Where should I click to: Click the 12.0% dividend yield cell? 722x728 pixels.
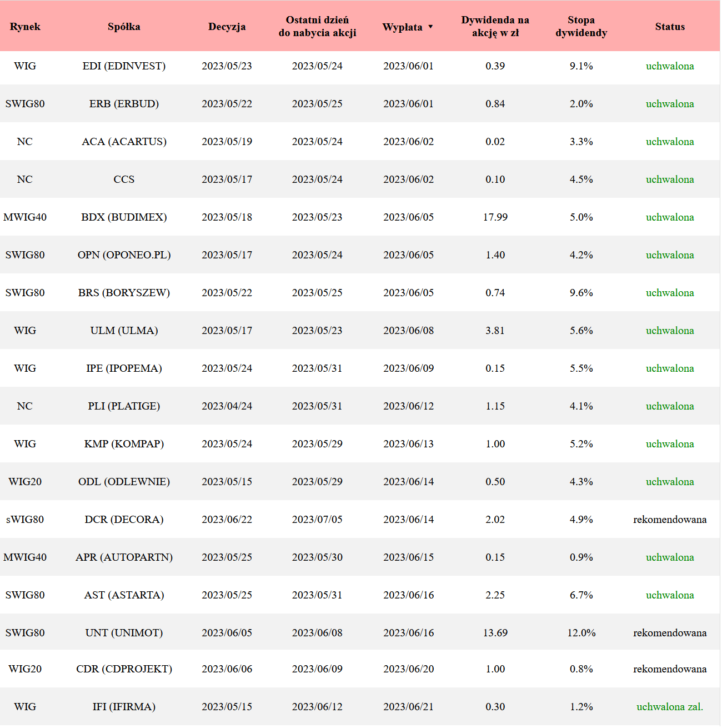tap(581, 633)
